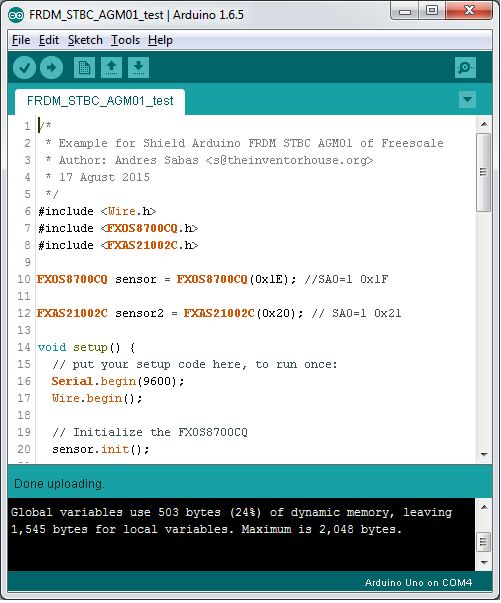
Task: Click the Arduino logo in title bar
Action: click(16, 15)
